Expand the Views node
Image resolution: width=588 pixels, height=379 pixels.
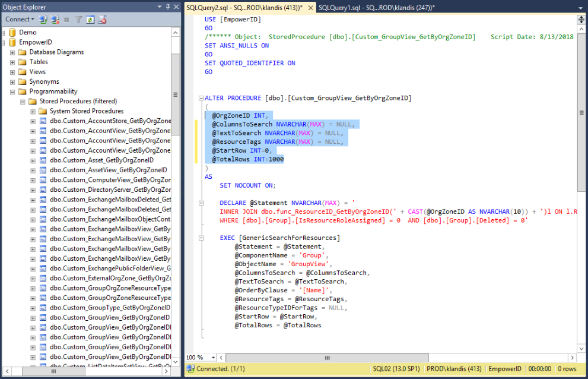12,72
